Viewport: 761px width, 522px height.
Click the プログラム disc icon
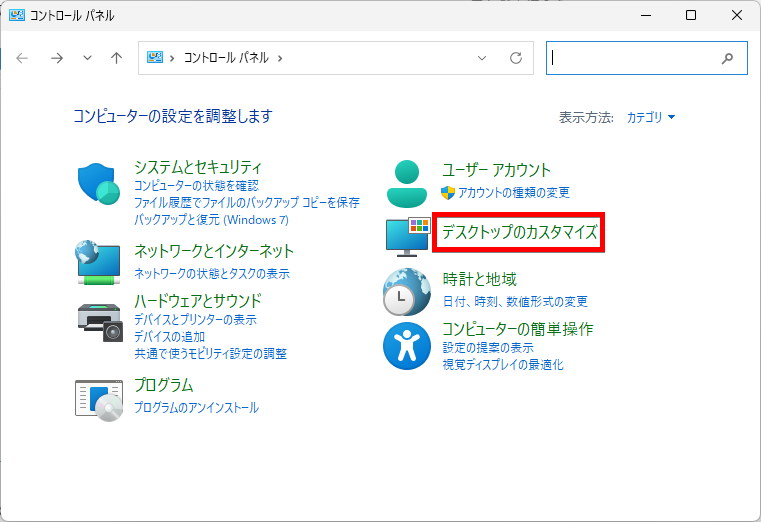tap(99, 400)
